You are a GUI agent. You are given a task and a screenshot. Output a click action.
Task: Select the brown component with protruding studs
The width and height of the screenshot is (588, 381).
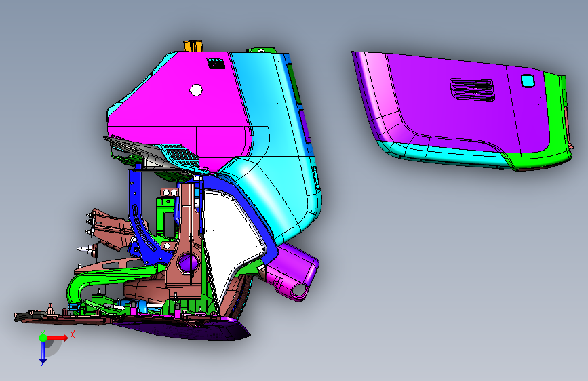[x=109, y=228]
